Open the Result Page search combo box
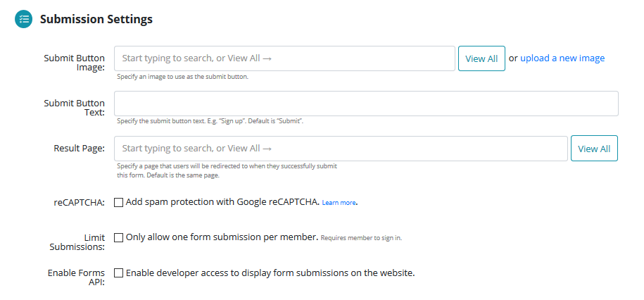644x300 pixels. pos(341,149)
